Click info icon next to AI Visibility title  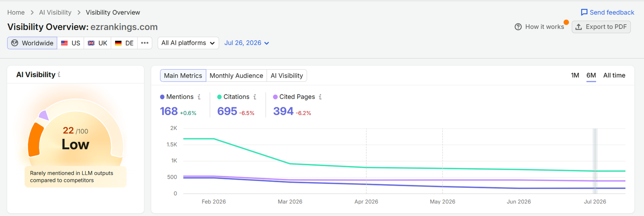(59, 74)
